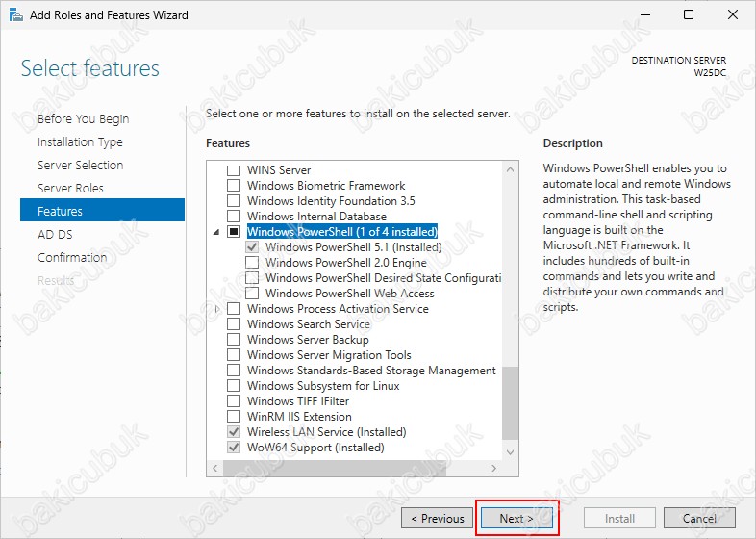The width and height of the screenshot is (756, 539).
Task: Open the Server Roles step
Action: (70, 189)
